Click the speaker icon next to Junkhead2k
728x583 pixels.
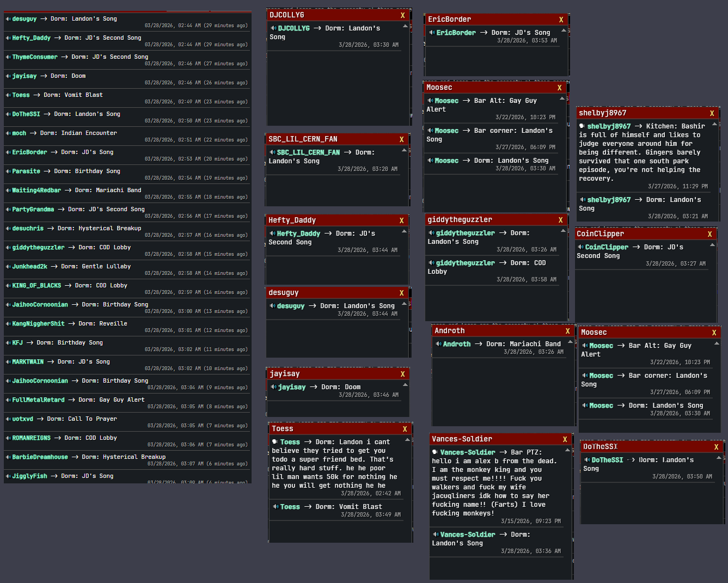pyautogui.click(x=8, y=267)
